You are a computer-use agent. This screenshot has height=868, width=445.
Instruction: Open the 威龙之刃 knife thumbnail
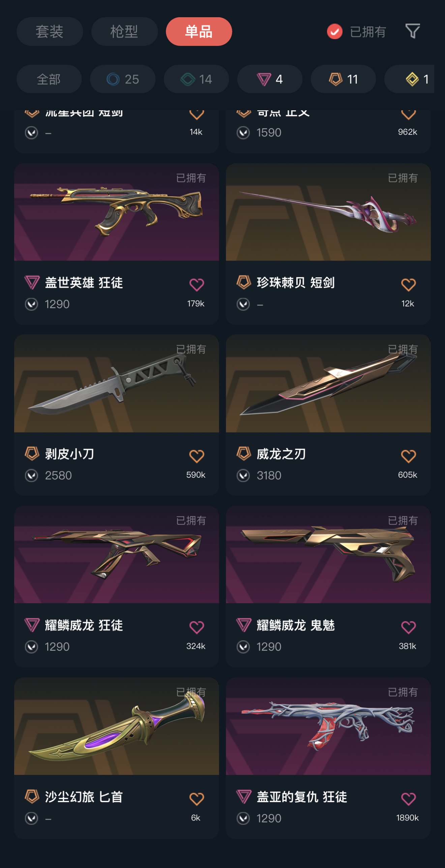(x=328, y=384)
